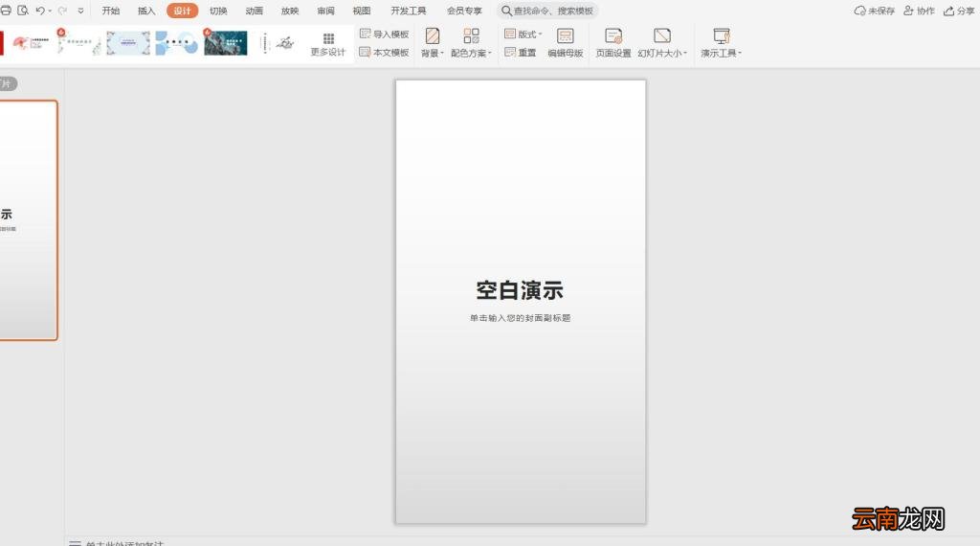The image size is (980, 546).
Task: Expand the 幻灯片大小 dropdown arrow
Action: tap(685, 53)
